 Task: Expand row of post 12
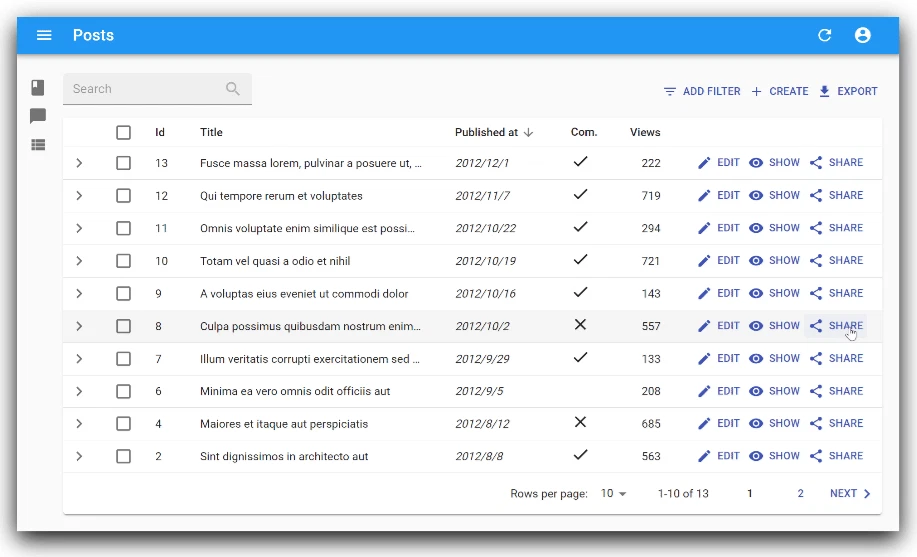(x=79, y=195)
